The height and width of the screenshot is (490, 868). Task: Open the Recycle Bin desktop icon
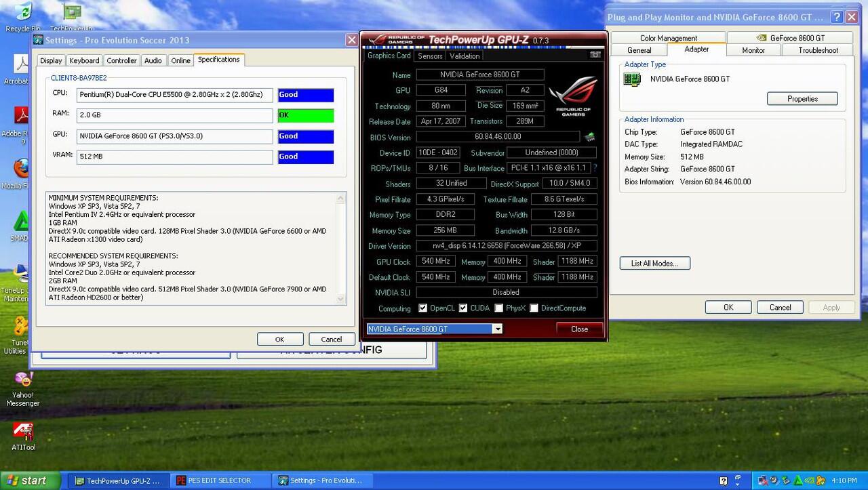(x=22, y=16)
